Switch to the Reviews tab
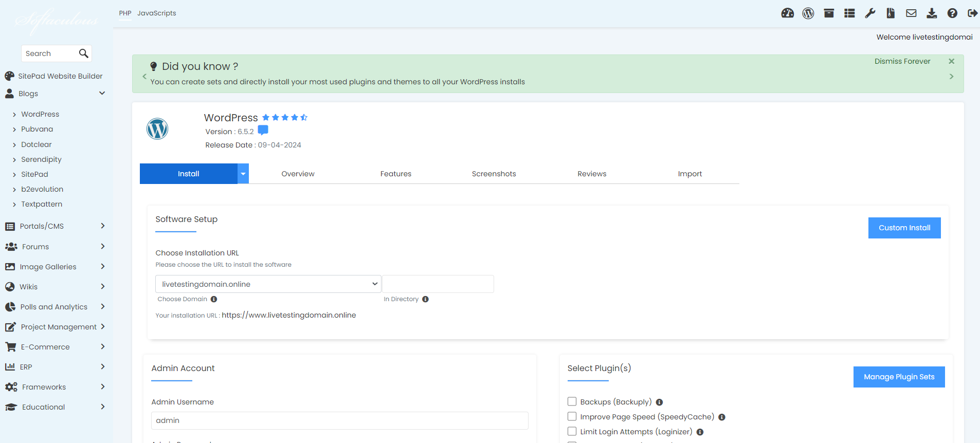Image resolution: width=980 pixels, height=443 pixels. (592, 174)
